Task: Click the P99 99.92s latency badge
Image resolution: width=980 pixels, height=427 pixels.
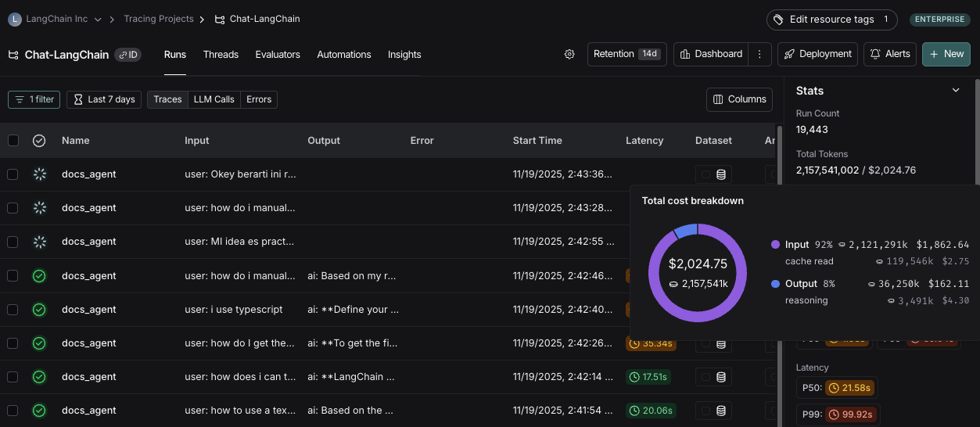Action: 849,414
